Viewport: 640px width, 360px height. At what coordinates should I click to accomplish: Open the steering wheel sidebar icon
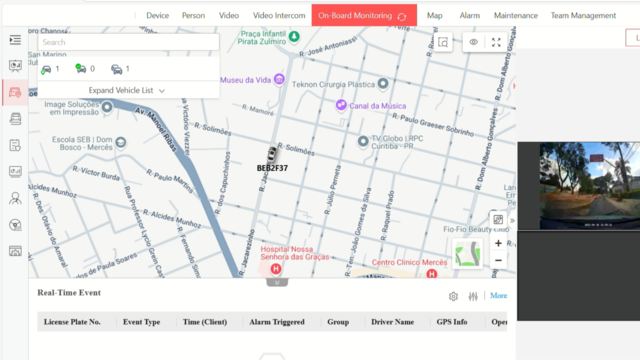coord(15,225)
